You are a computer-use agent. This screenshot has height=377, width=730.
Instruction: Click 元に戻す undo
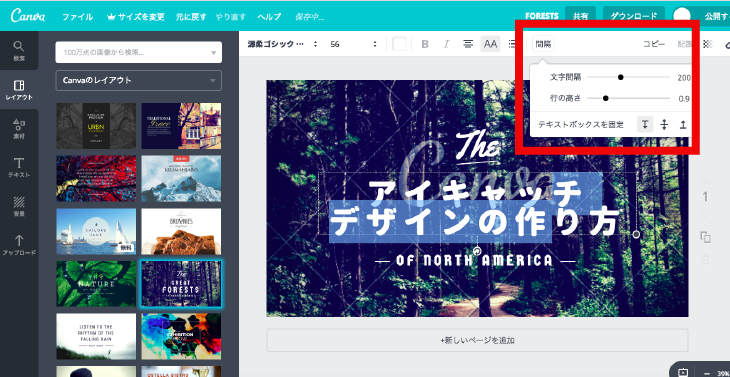pyautogui.click(x=191, y=17)
